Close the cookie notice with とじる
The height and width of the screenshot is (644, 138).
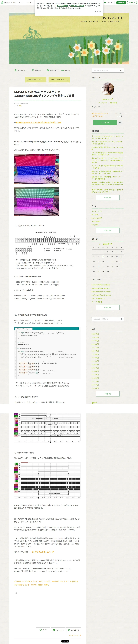pyautogui.click(x=98, y=12)
